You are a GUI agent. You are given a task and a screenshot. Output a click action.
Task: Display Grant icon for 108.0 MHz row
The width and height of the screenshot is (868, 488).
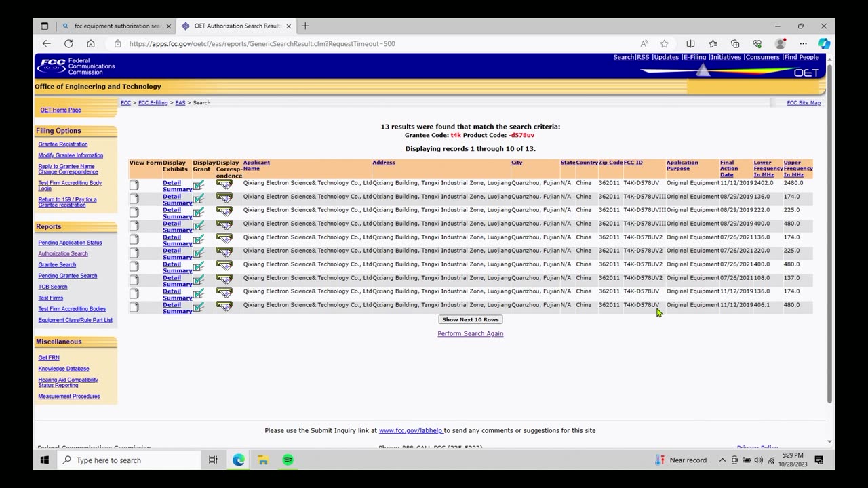[x=198, y=280]
